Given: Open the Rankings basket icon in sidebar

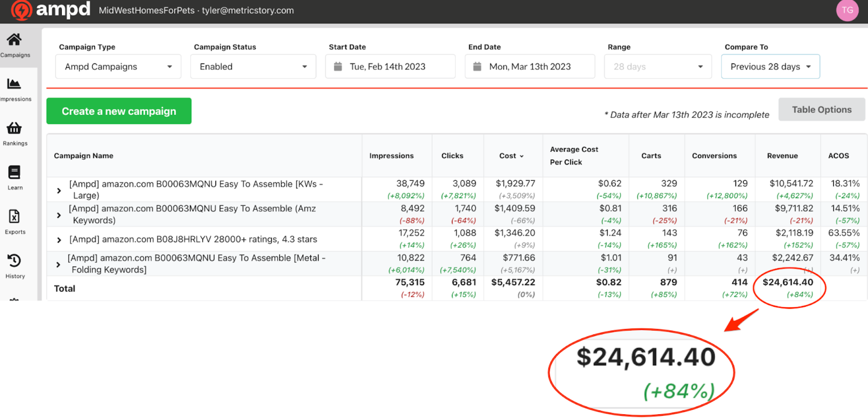Looking at the screenshot, I should point(14,128).
